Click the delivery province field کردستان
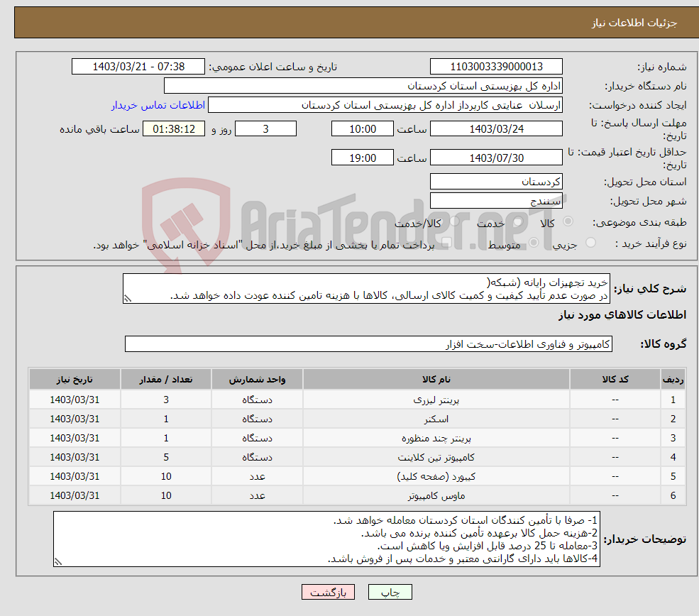The width and height of the screenshot is (699, 616). (x=496, y=182)
